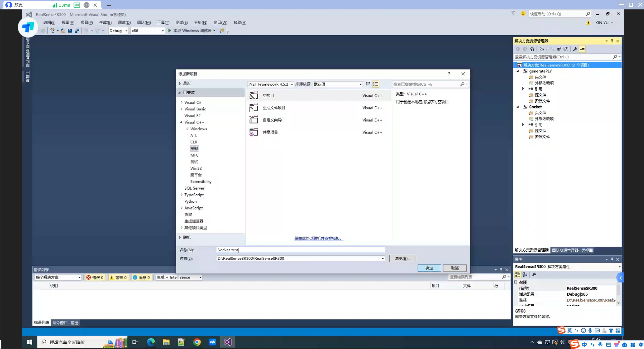
Task: Click the Home icon in Solution Explorer
Action: (x=532, y=49)
